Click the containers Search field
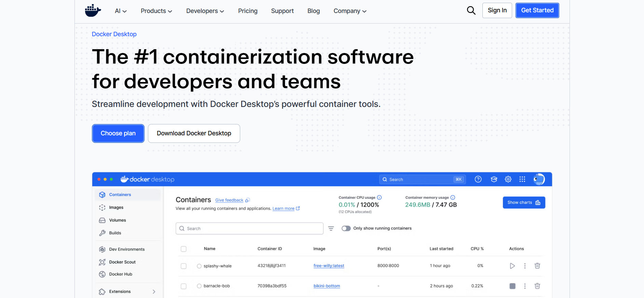This screenshot has height=298, width=644. (x=249, y=229)
